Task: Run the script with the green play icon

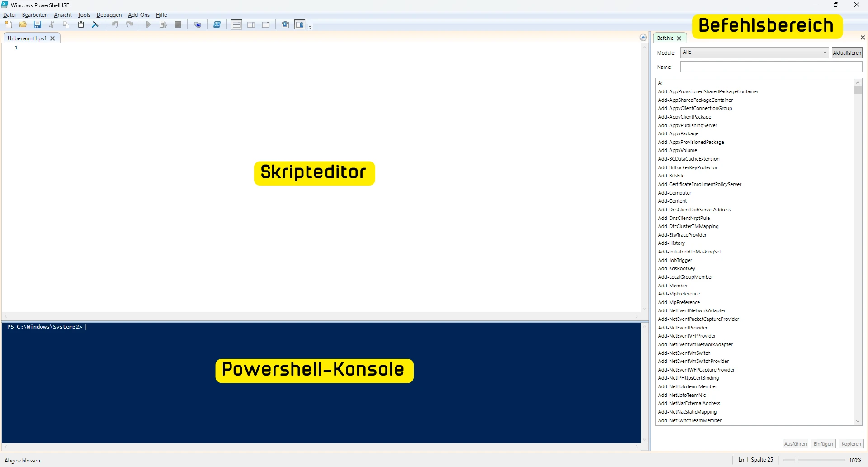Action: pos(148,24)
